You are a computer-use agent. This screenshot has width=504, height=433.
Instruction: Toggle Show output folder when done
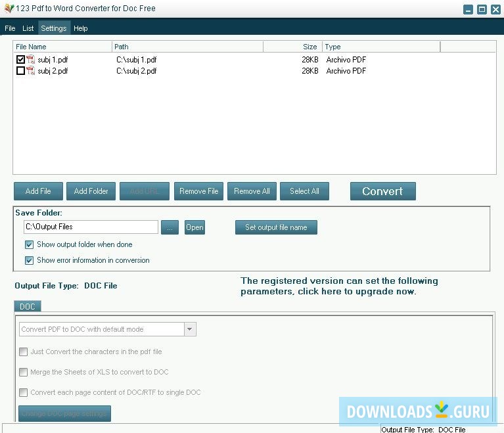pos(29,244)
